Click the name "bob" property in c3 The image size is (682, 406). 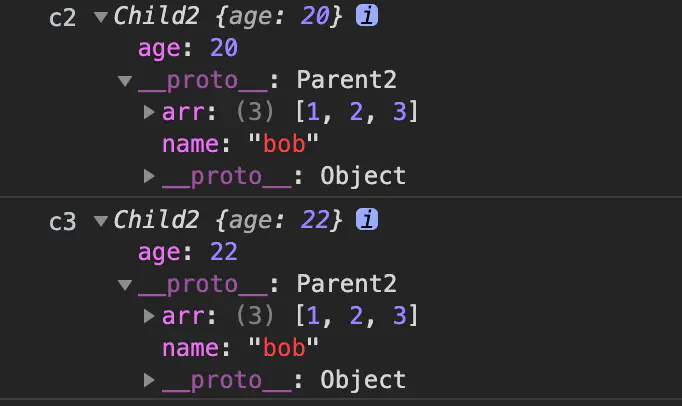click(240, 348)
